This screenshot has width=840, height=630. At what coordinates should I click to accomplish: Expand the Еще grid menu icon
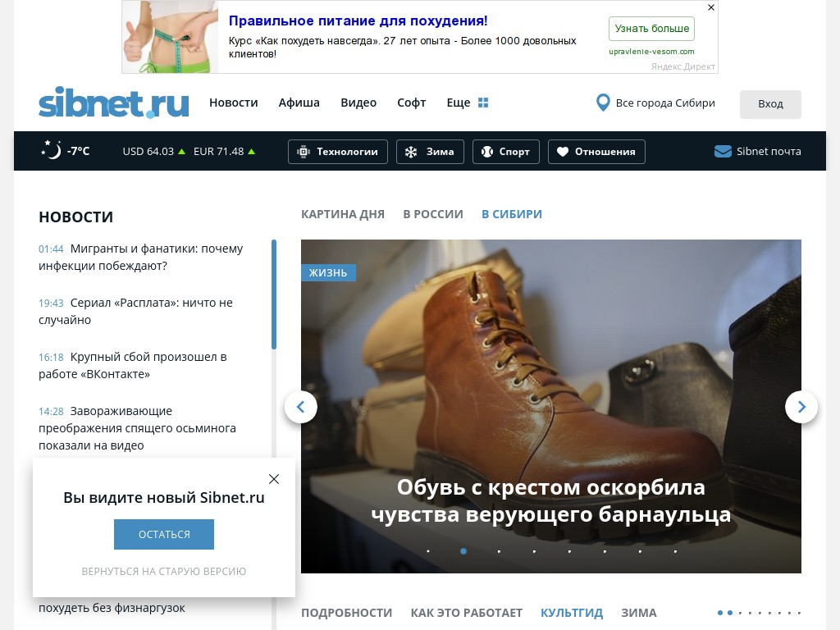(x=483, y=103)
